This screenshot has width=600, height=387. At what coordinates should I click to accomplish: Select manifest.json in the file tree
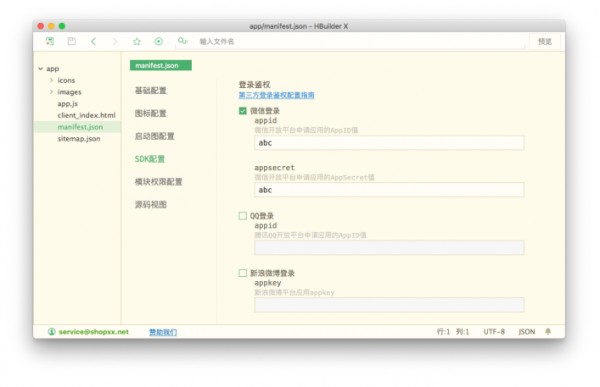[80, 127]
